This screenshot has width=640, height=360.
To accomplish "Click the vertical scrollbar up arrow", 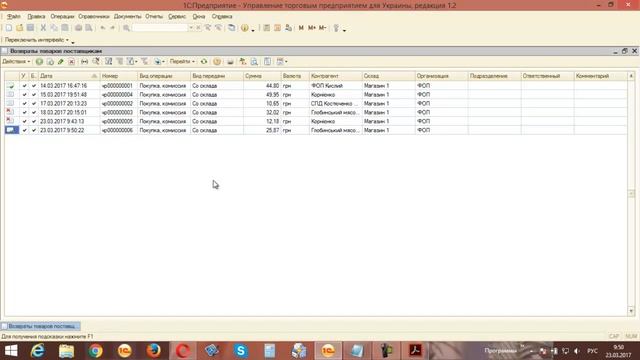I will tap(631, 76).
